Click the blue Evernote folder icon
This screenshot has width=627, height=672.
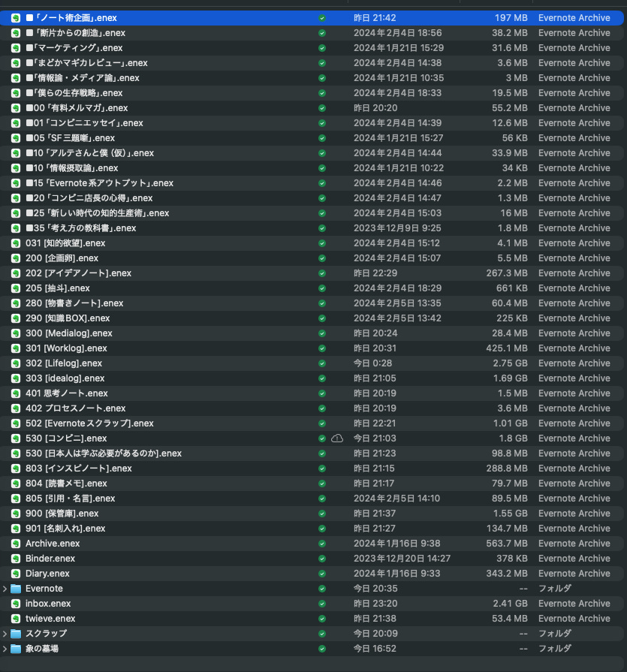(x=16, y=589)
